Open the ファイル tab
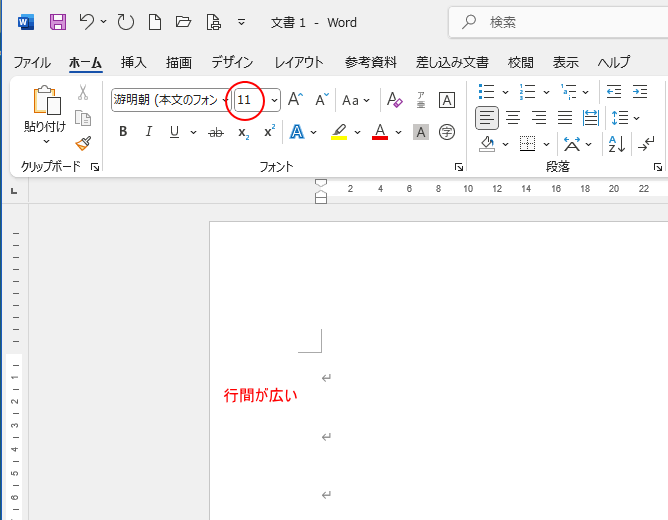Viewport: 668px width, 520px height. 32,63
